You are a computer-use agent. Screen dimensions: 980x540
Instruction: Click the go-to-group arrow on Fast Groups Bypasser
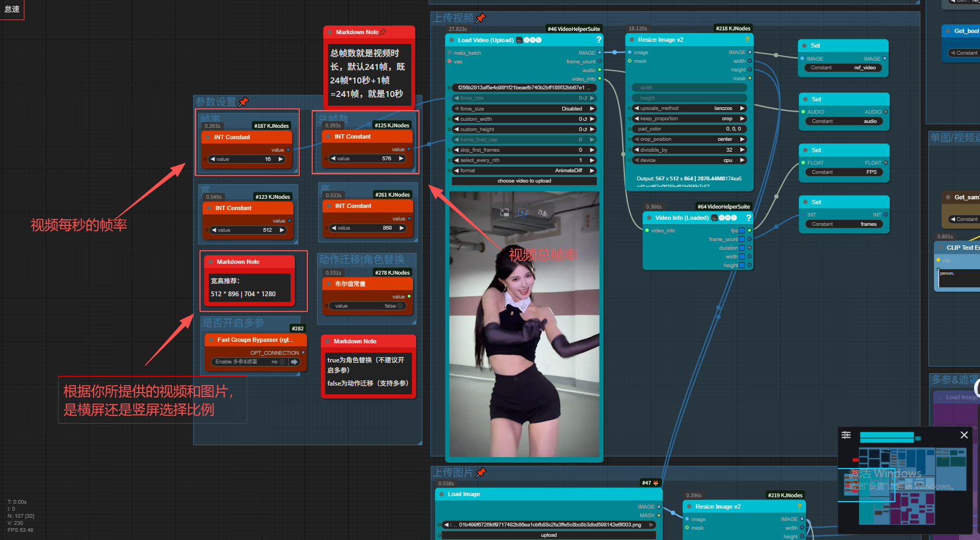point(294,362)
